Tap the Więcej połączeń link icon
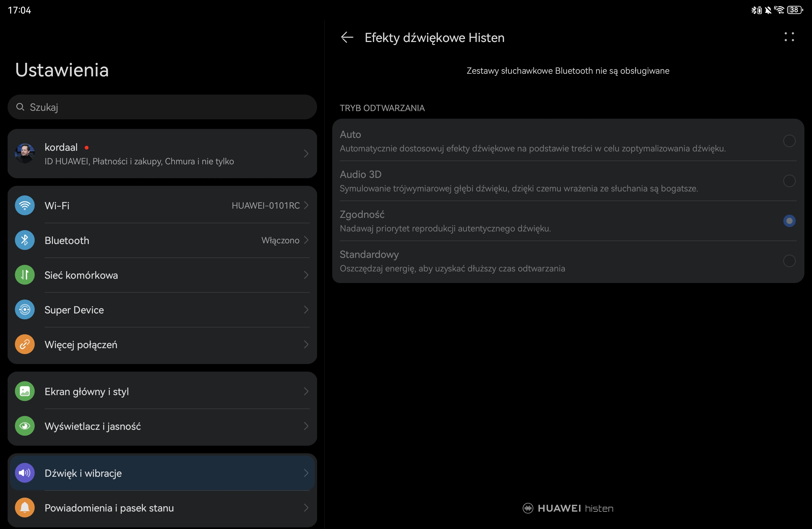Viewport: 812px width, 529px height. tap(24, 345)
